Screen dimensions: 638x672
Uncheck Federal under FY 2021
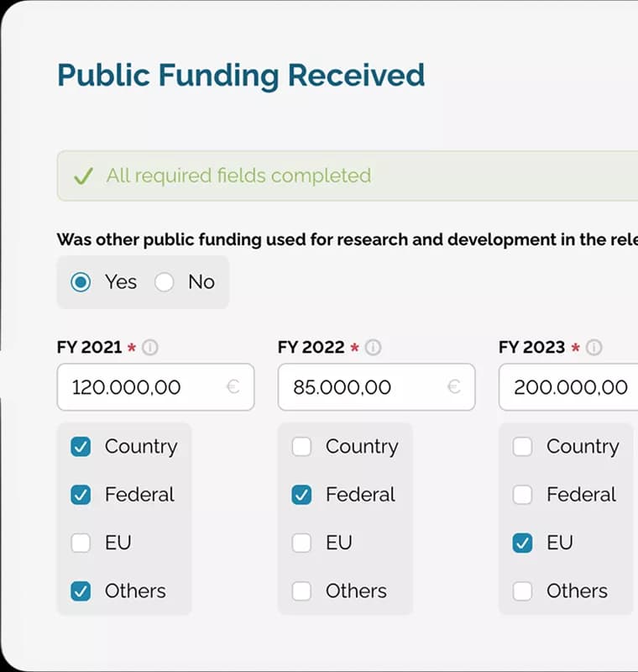[x=81, y=495]
